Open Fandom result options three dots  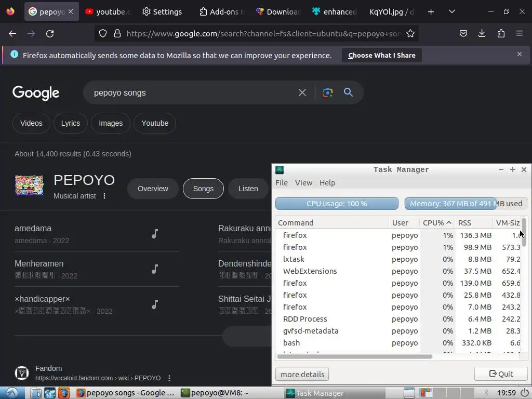click(169, 378)
